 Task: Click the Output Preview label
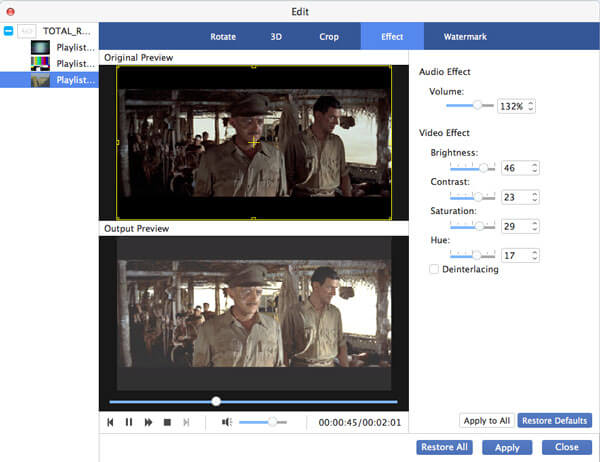[x=137, y=229]
